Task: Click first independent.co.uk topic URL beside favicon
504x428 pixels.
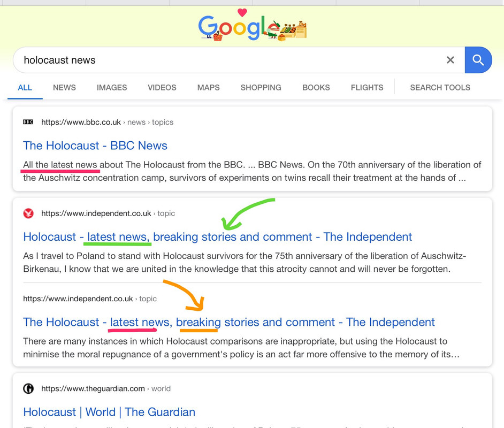Action: tap(108, 213)
